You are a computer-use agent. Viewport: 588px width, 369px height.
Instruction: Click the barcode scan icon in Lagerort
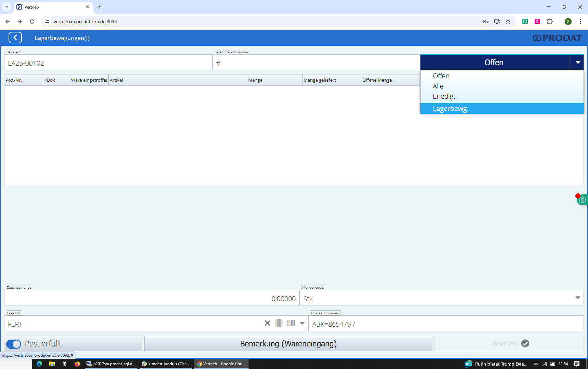(x=291, y=323)
